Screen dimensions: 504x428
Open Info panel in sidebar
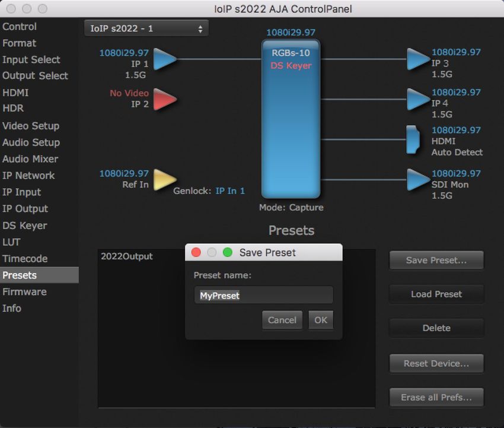[12, 308]
